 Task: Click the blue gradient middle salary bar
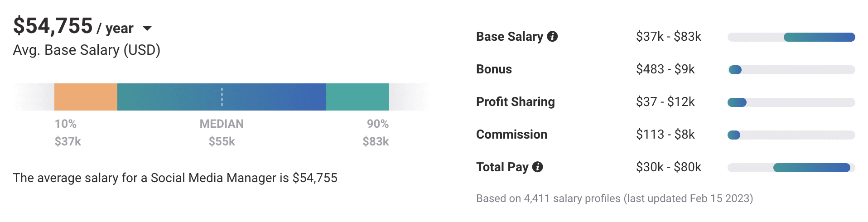(x=272, y=97)
